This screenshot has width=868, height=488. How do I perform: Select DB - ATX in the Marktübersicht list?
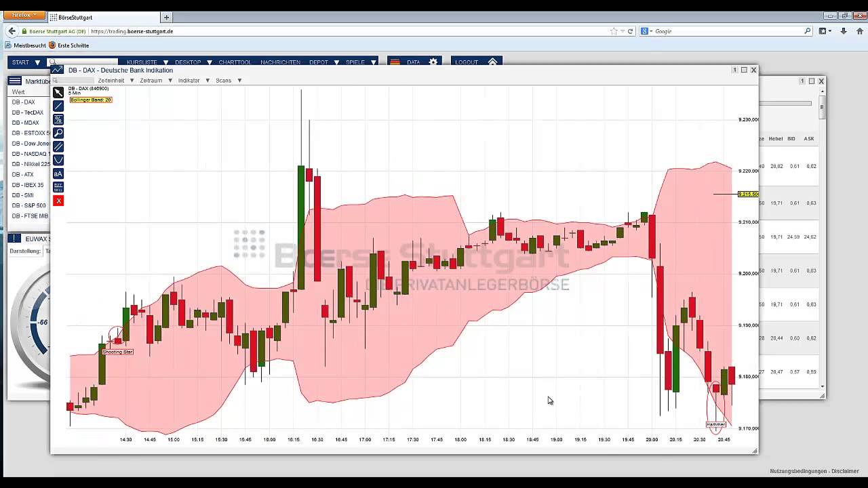(22, 174)
